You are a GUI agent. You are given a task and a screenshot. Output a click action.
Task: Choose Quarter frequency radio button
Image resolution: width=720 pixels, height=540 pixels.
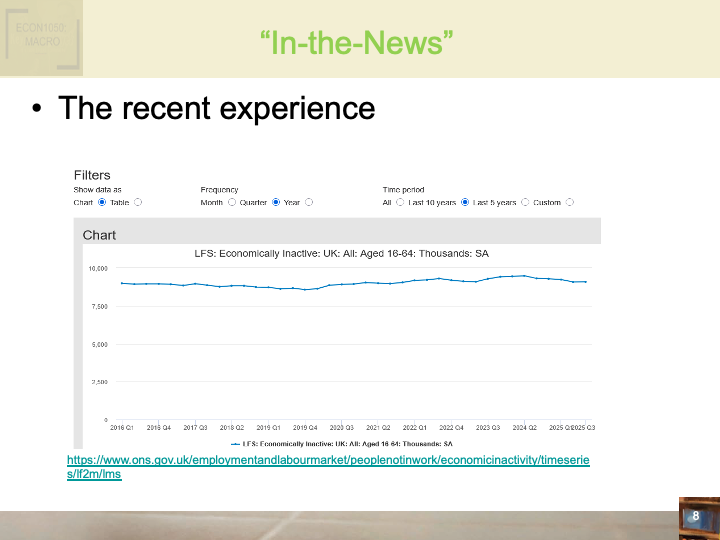click(276, 202)
